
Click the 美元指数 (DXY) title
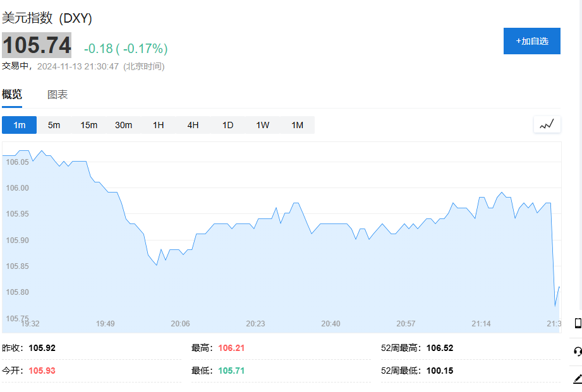coord(47,18)
